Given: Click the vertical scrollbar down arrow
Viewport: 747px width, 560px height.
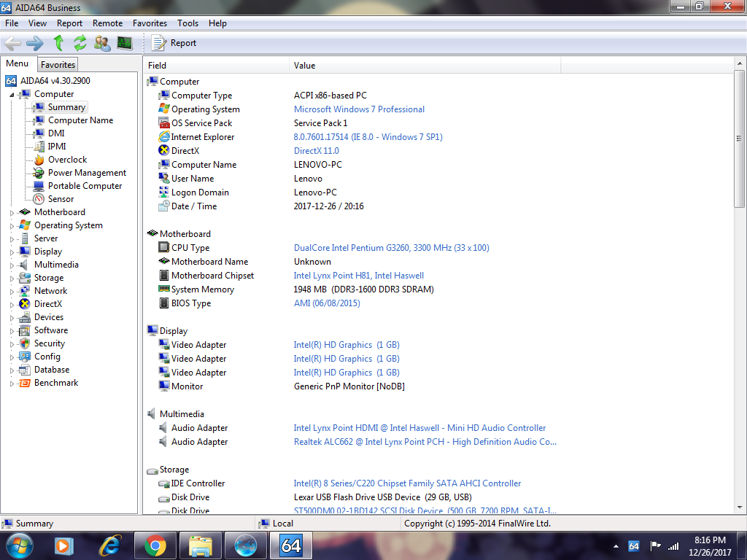Looking at the screenshot, I should [x=740, y=509].
